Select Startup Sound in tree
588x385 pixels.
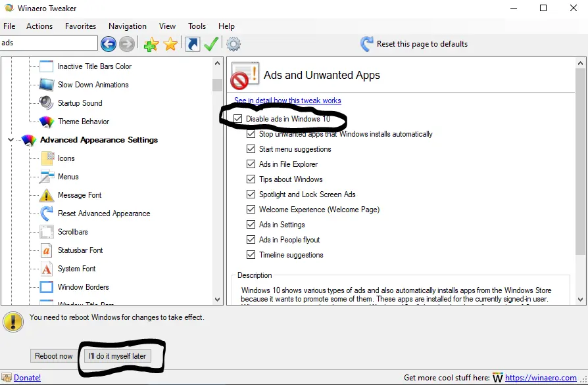[80, 103]
